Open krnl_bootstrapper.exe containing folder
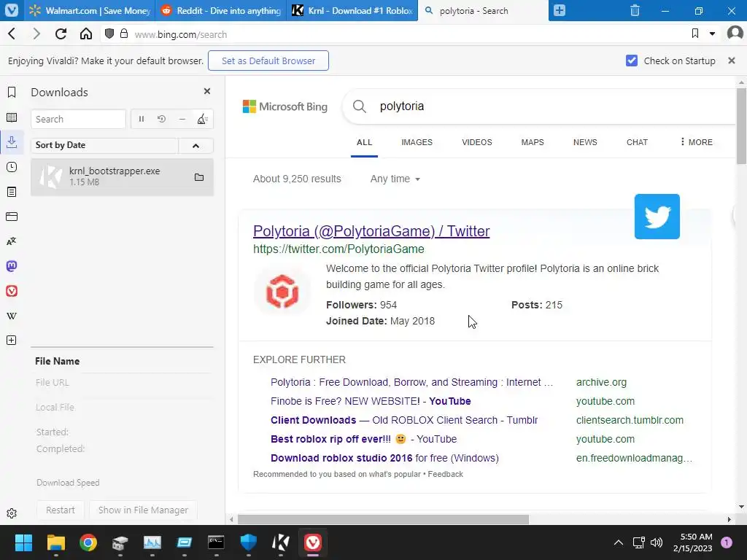The image size is (747, 560). click(199, 177)
